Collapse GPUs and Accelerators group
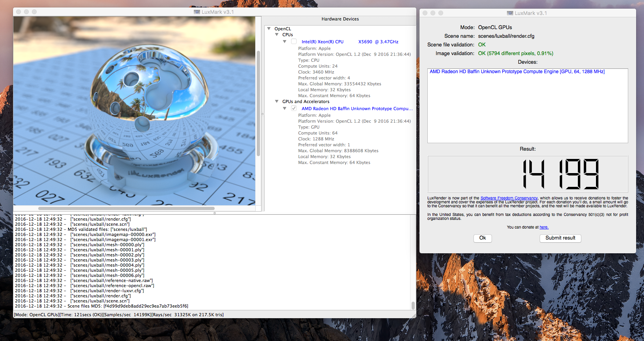This screenshot has width=644, height=341. coord(277,101)
